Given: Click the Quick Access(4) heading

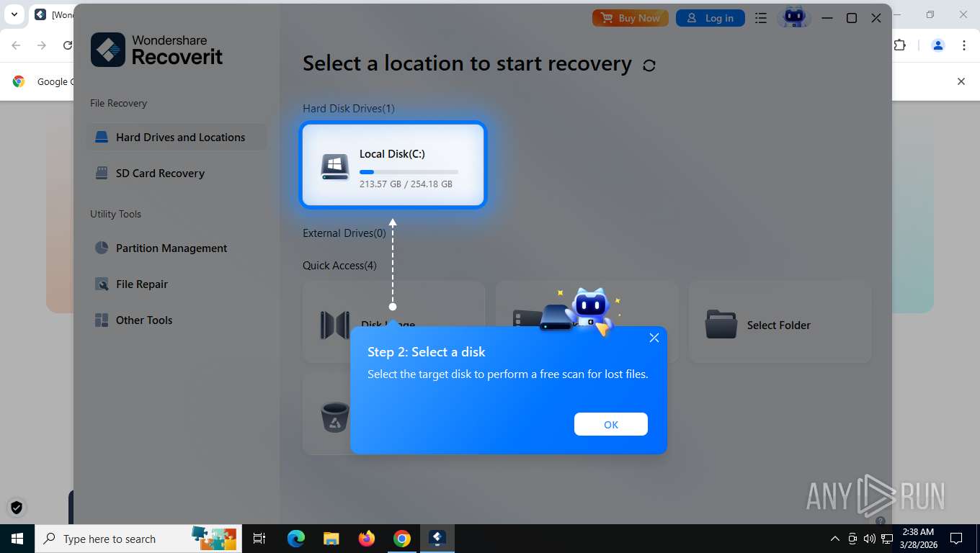Looking at the screenshot, I should click(339, 266).
